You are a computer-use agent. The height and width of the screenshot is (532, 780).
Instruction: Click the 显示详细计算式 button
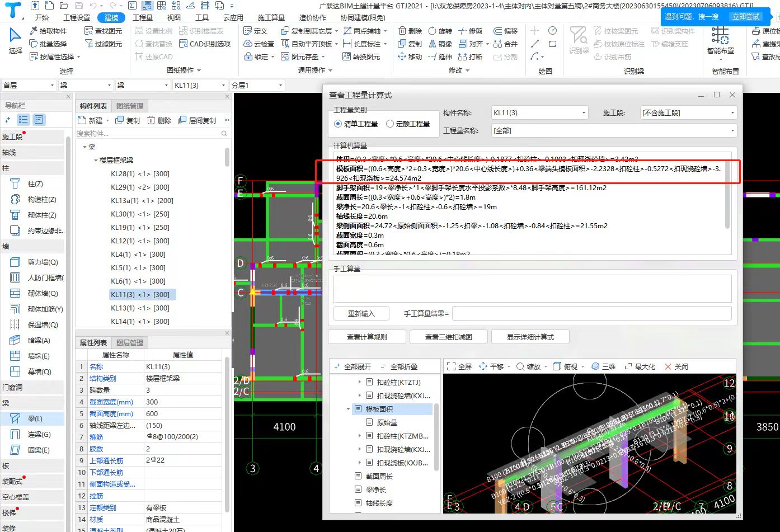pyautogui.click(x=530, y=337)
